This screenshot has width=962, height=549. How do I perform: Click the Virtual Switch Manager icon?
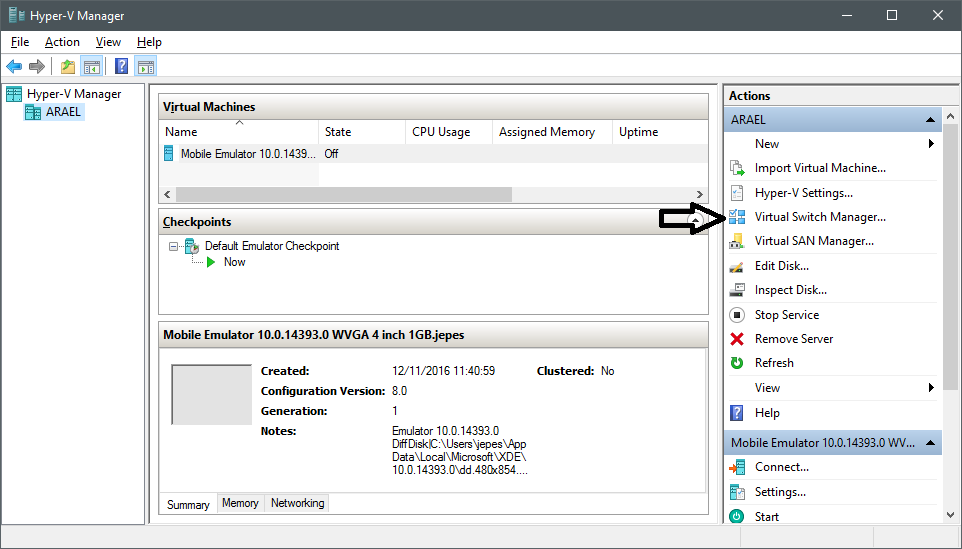737,217
